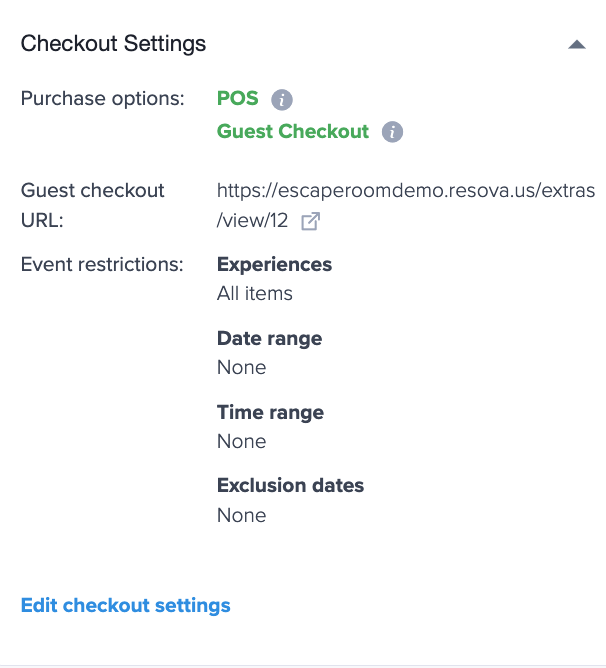The height and width of the screenshot is (668, 606).
Task: Select the green Guest Checkout option
Action: pyautogui.click(x=293, y=131)
